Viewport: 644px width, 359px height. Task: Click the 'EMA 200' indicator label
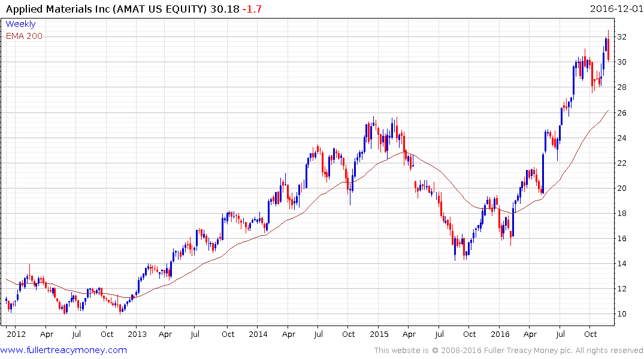(x=24, y=36)
